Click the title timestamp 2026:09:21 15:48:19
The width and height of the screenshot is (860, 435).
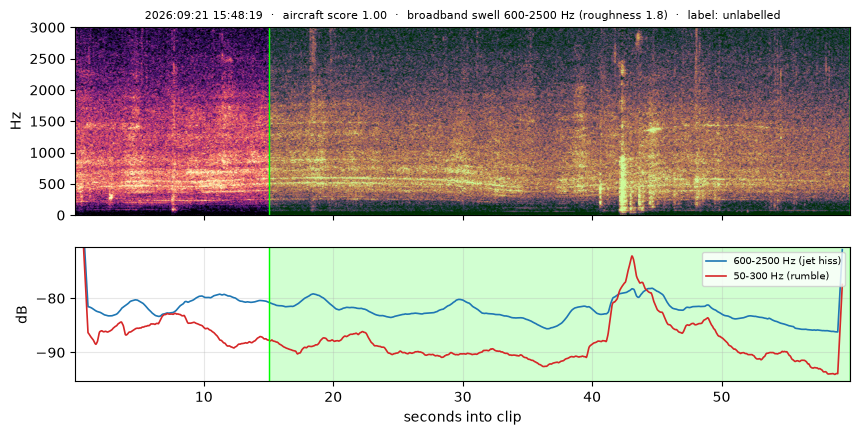click(x=203, y=15)
